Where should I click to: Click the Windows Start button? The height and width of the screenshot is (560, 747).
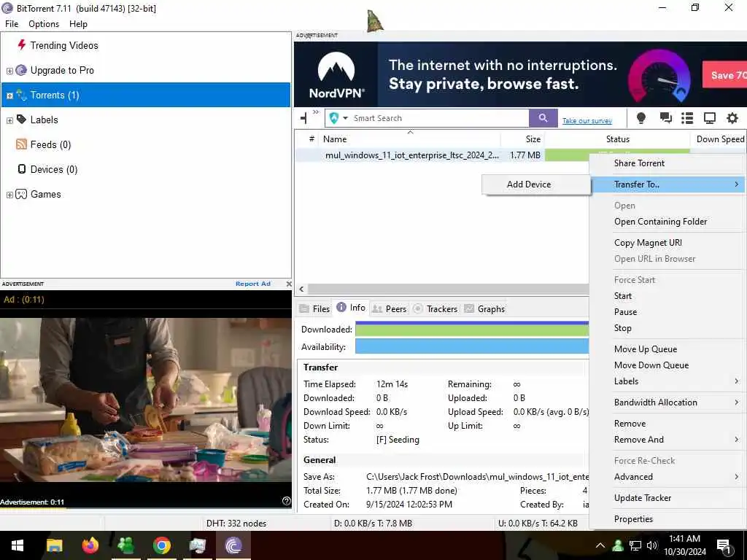coord(18,545)
